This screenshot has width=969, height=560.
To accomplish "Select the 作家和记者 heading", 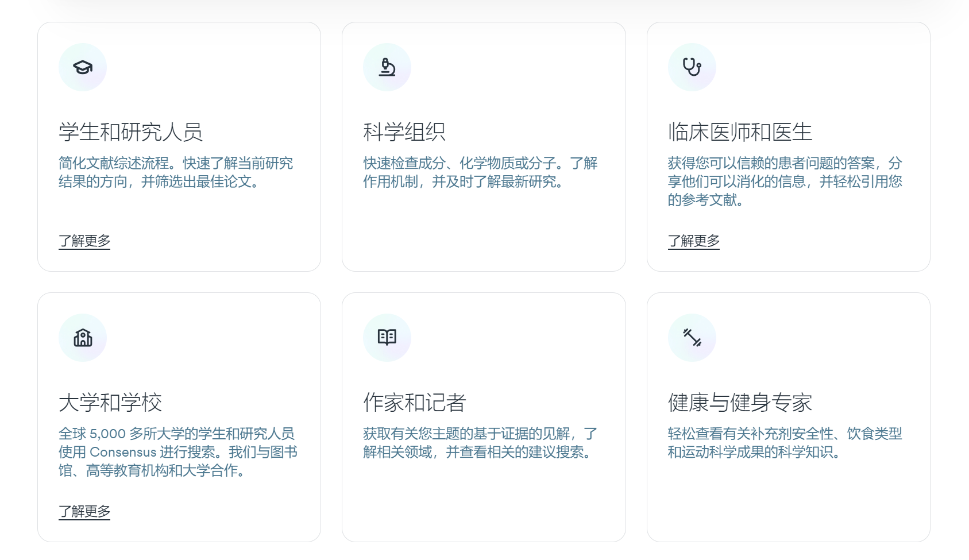I will tap(414, 403).
